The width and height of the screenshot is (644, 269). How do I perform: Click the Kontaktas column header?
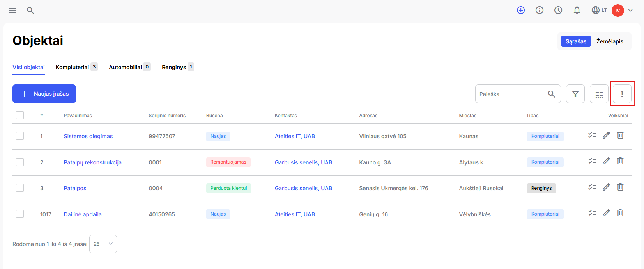(286, 116)
